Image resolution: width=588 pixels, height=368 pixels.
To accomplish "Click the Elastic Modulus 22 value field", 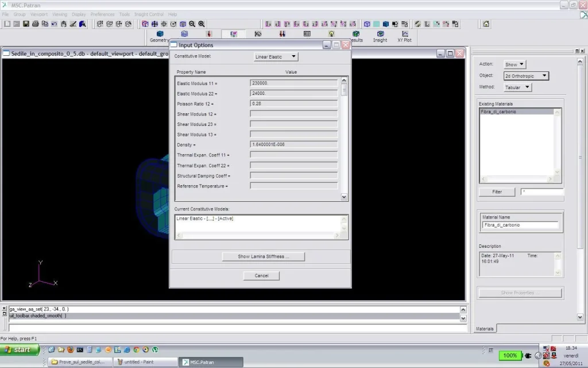I will [293, 93].
